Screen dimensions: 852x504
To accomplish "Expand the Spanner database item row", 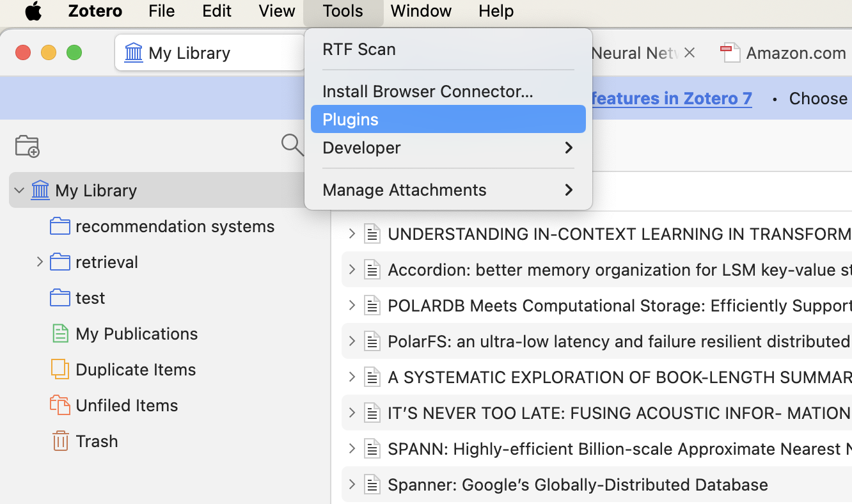I will [x=351, y=484].
